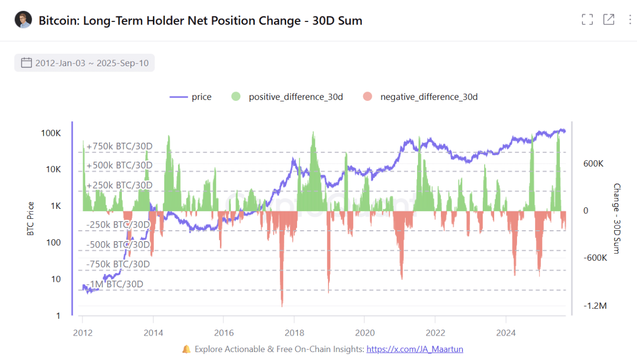Click the 100K price axis label
Image resolution: width=637 pixels, height=364 pixels.
pos(51,133)
